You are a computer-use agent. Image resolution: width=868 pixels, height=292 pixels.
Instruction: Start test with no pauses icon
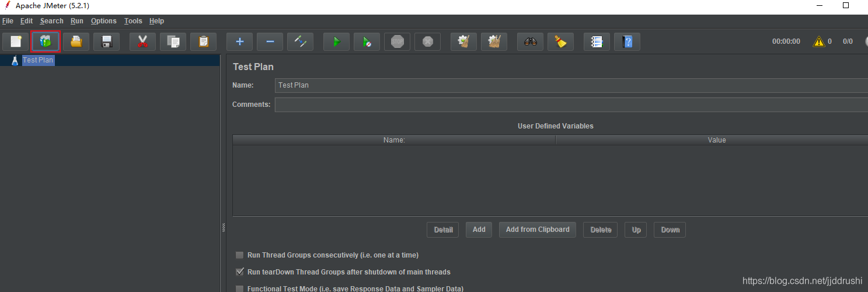coord(367,41)
